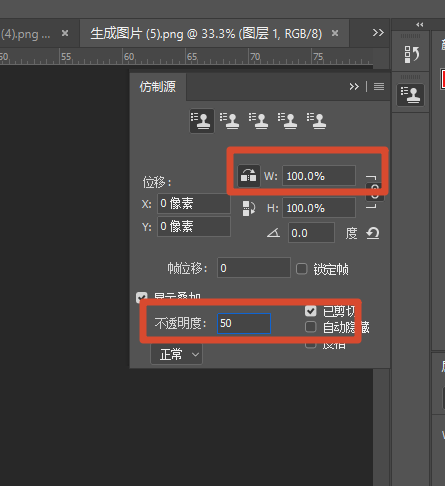
Task: Collapse the dock with double-arrow icon
Action: (x=420, y=25)
